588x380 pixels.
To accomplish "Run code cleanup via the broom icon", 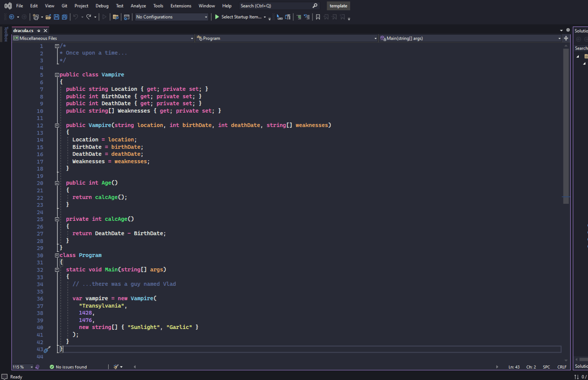I will tap(116, 367).
